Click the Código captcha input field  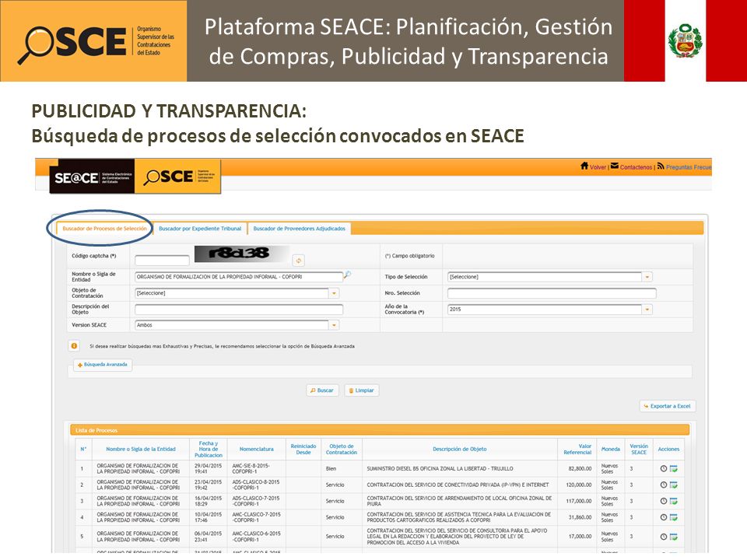point(162,260)
